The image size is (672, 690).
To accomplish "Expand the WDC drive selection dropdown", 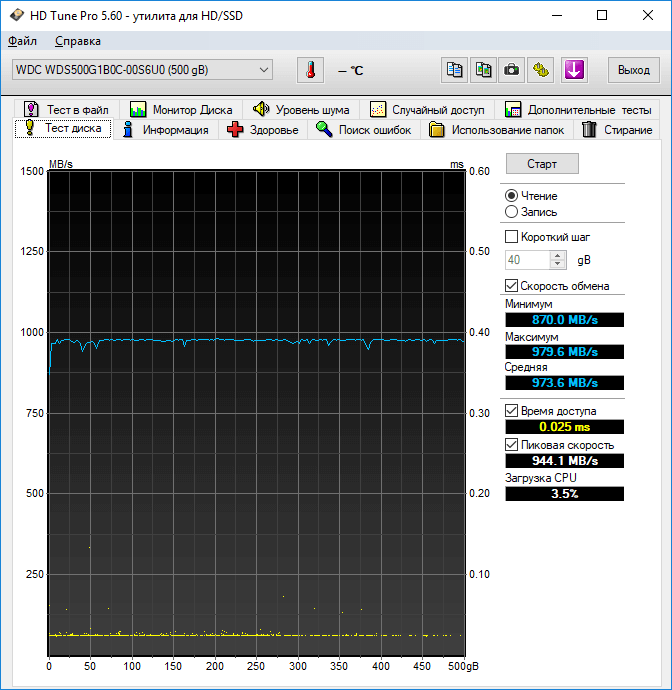I will 264,69.
